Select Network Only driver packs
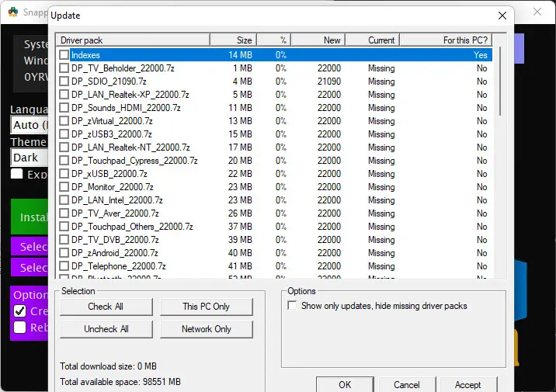 207,329
